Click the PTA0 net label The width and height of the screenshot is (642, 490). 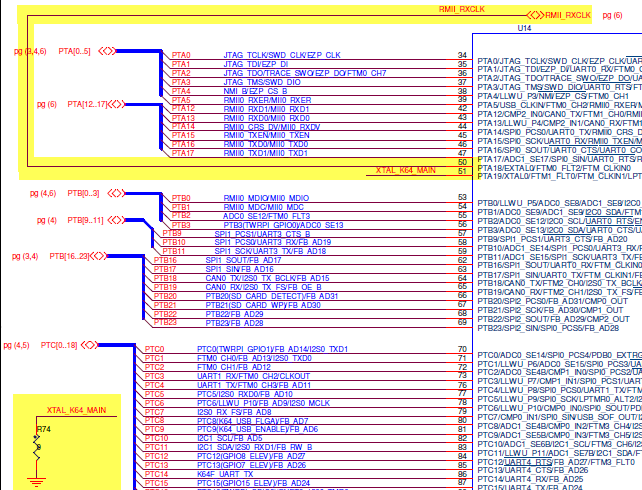(x=181, y=55)
